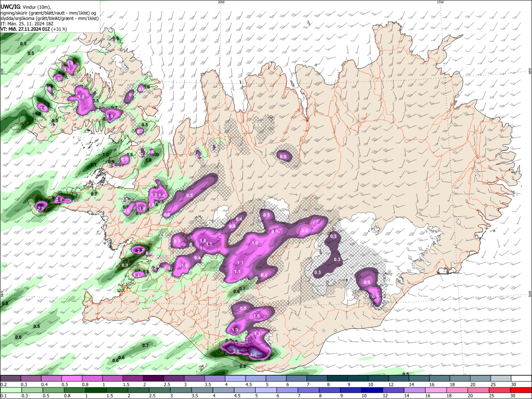Click the 'rigning/skúrir' legend description line
This screenshot has width=532, height=399.
48,13
